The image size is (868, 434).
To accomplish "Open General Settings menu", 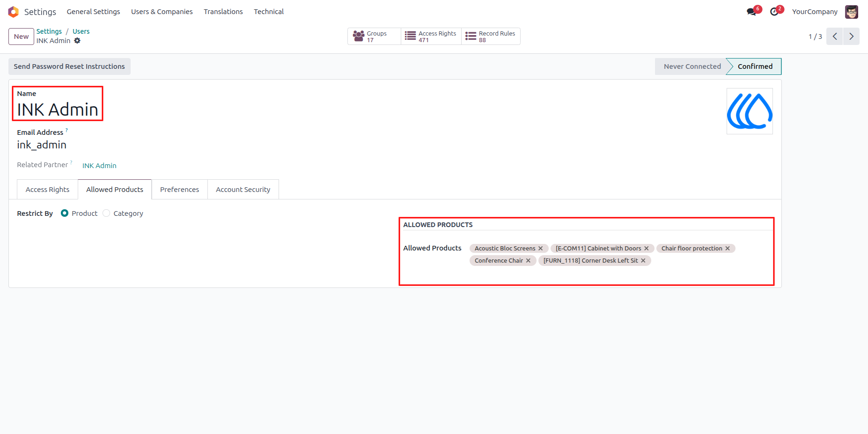I will tap(93, 12).
